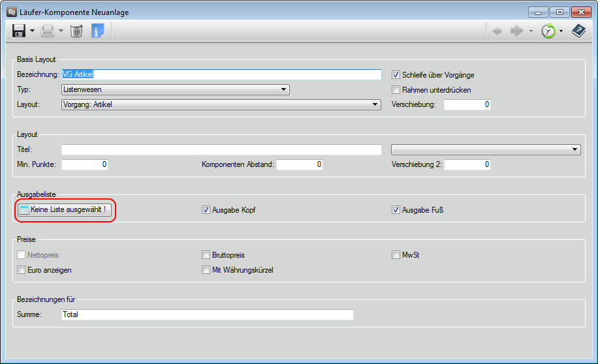This screenshot has width=598, height=364.
Task: Click the Forward arrow navigation icon
Action: point(517,31)
